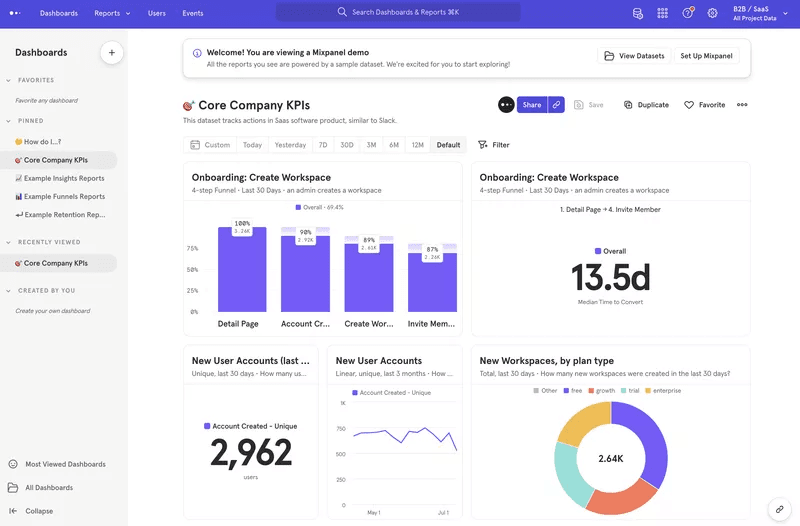Screen dimensions: 800x526
Task: Click the View Datasets button
Action: 633,56
